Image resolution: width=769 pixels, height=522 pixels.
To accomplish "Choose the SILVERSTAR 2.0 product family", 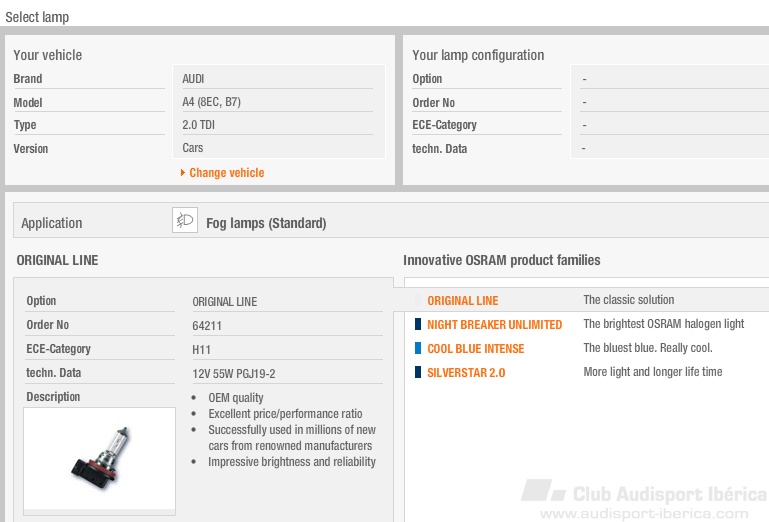I will 466,372.
